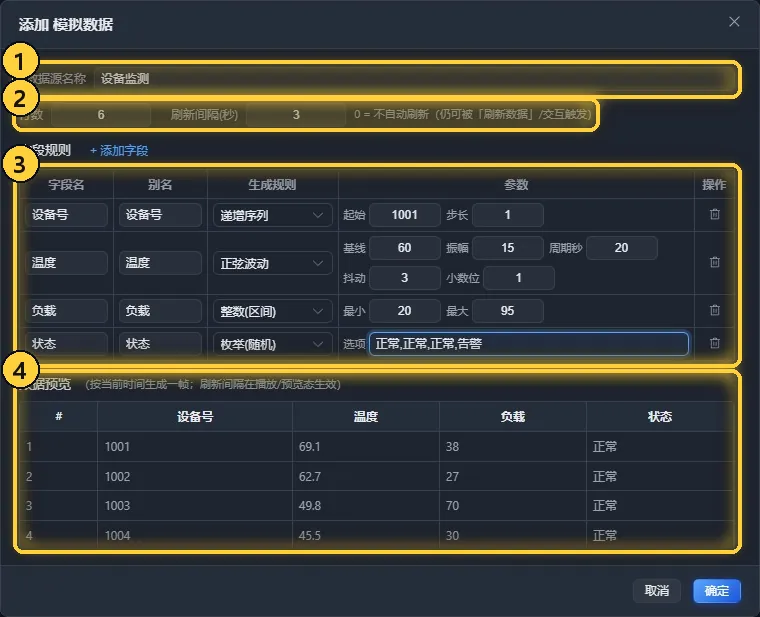Click the 参数 column header
This screenshot has height=617, width=760.
(516, 185)
